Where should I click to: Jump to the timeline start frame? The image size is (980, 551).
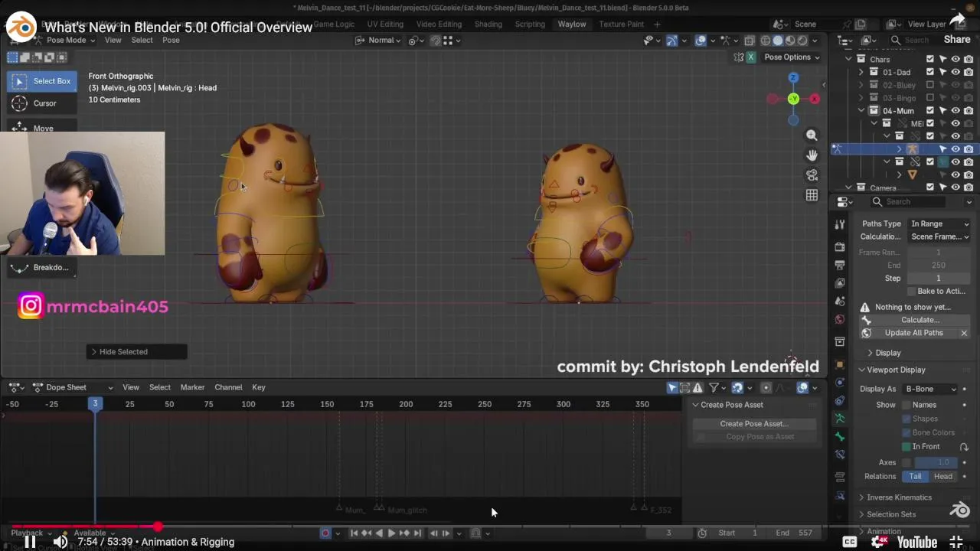(x=354, y=533)
